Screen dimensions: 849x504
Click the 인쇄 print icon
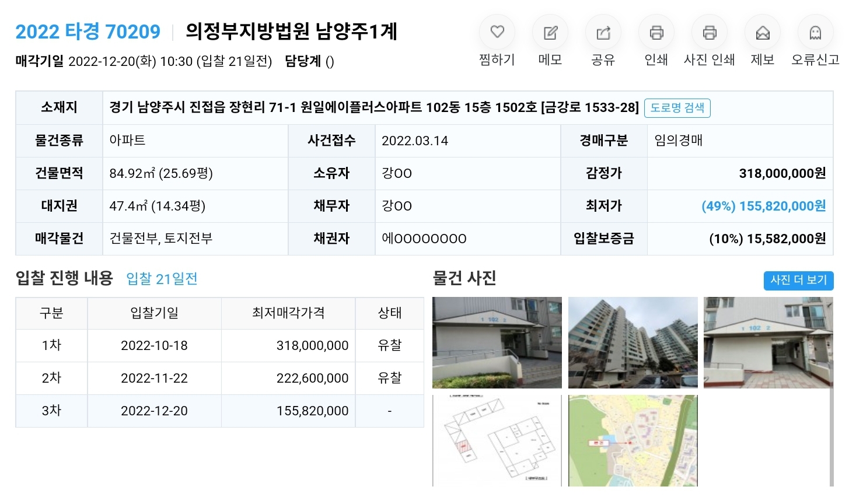coord(656,32)
